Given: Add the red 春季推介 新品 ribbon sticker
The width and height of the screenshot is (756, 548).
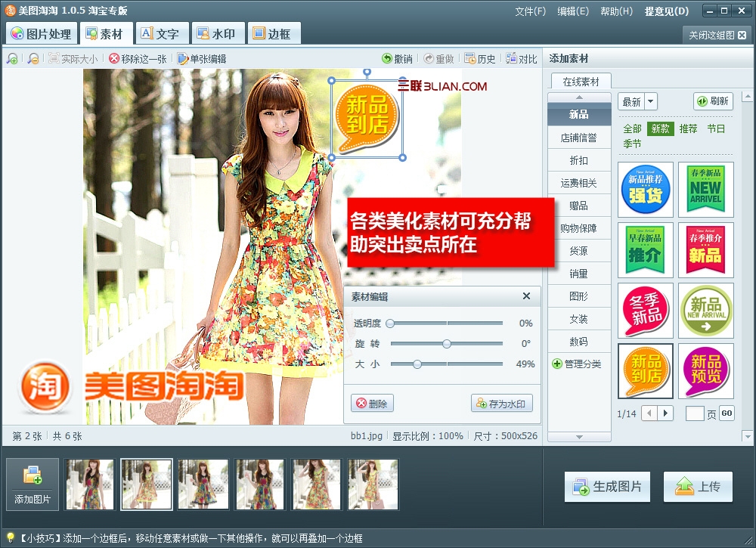Looking at the screenshot, I should [706, 250].
